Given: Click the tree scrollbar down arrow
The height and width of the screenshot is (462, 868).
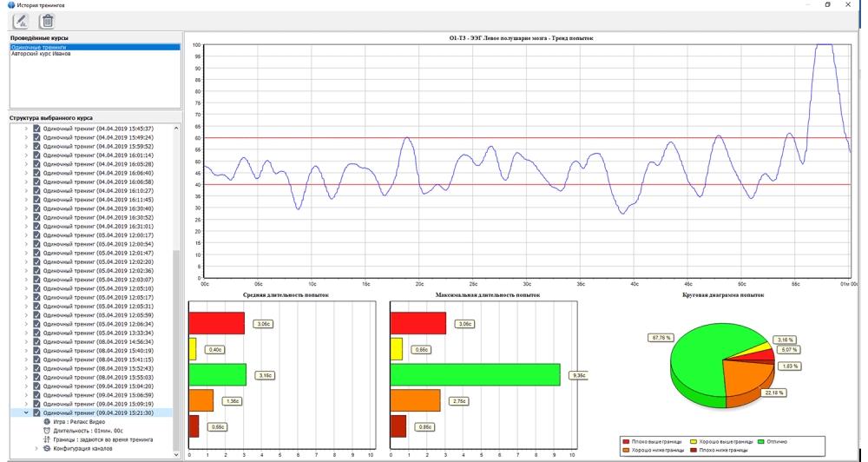Looking at the screenshot, I should pyautogui.click(x=176, y=454).
